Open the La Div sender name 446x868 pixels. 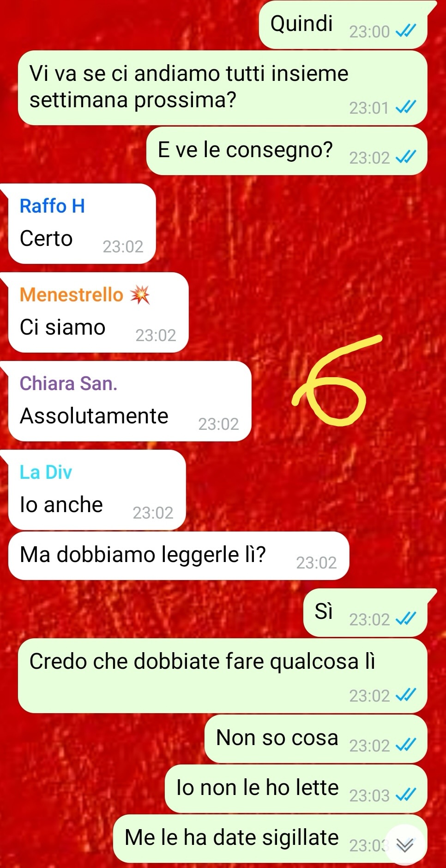pos(46,472)
